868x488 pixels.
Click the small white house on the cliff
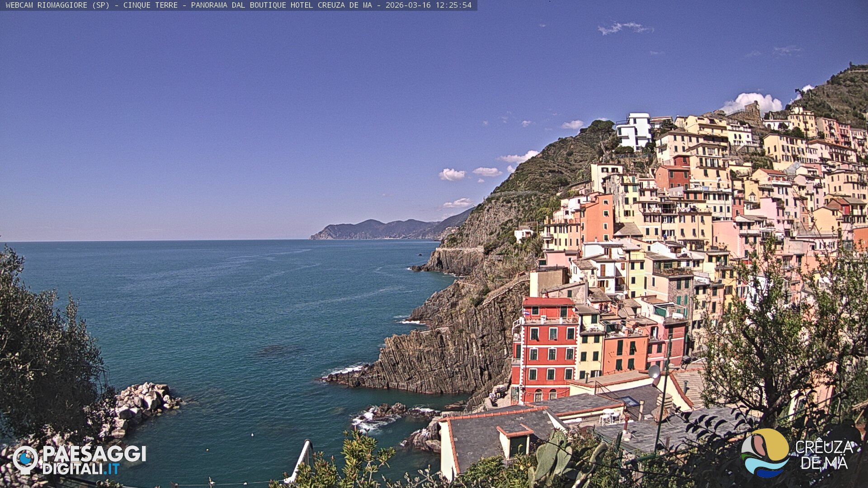(524, 234)
